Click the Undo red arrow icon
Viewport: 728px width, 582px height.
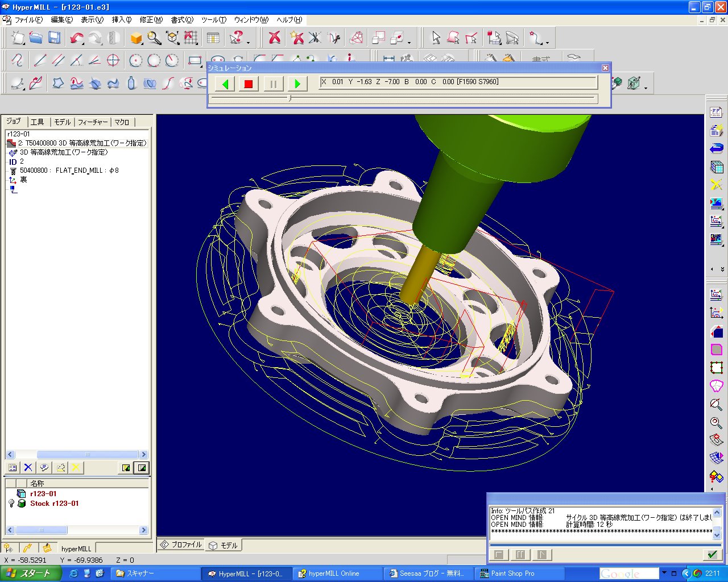coord(76,38)
